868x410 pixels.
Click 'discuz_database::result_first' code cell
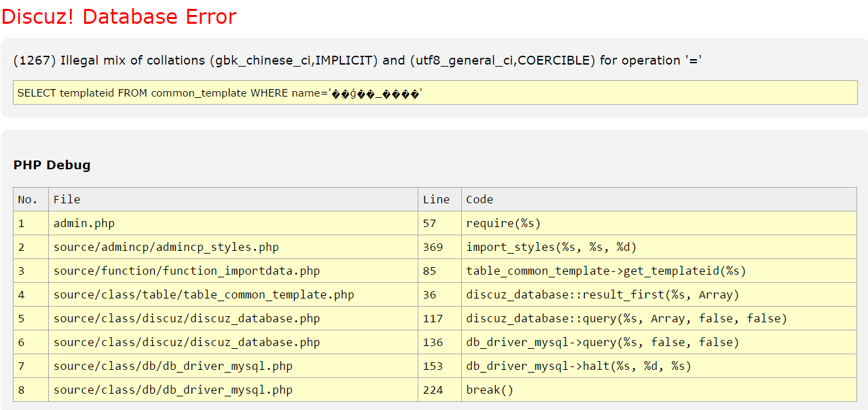coord(659,294)
